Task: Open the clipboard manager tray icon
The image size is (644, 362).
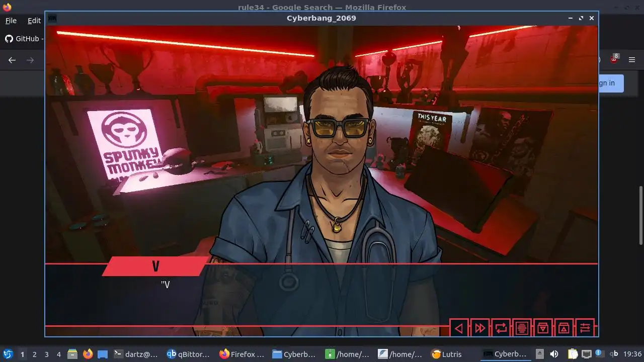Action: coord(573,354)
